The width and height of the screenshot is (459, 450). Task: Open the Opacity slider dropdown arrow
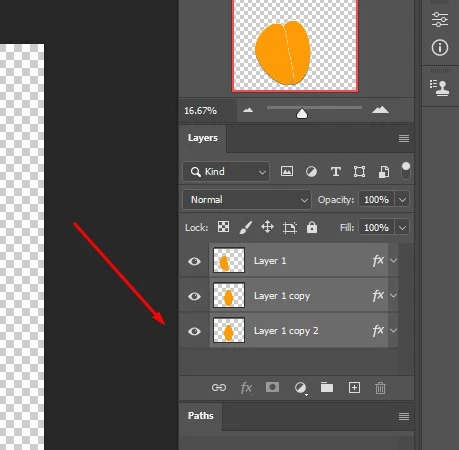[x=402, y=200]
